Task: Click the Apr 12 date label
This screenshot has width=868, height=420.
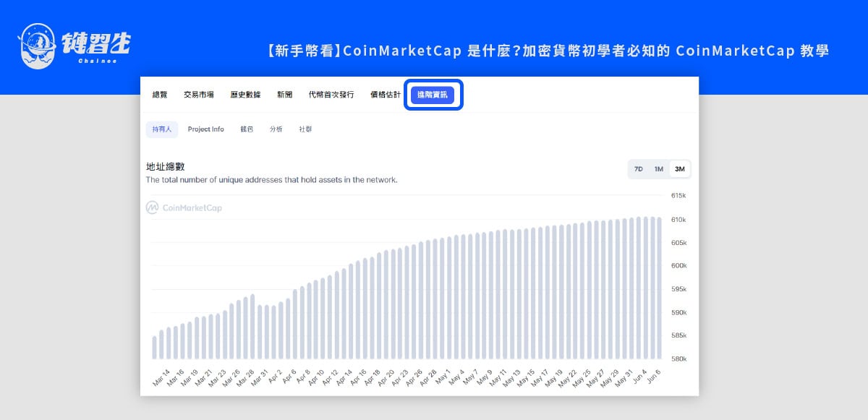Action: click(331, 377)
